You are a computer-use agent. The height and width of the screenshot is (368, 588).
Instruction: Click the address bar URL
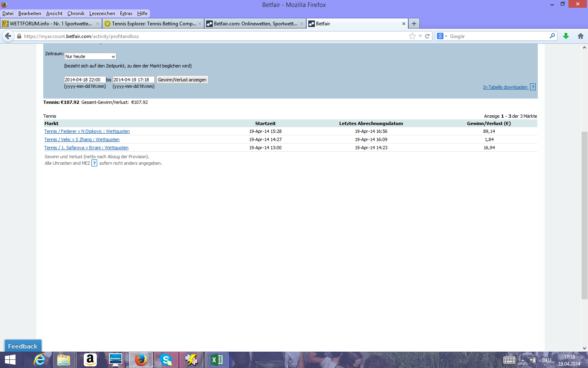click(x=81, y=36)
